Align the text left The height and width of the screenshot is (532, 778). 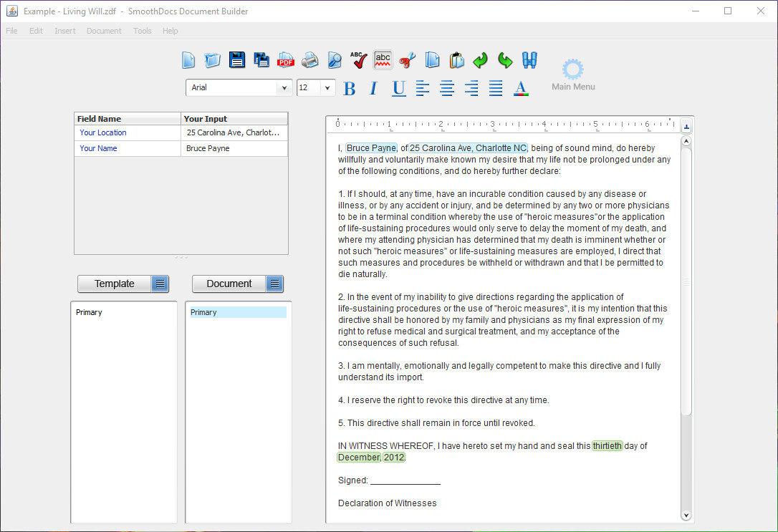(x=422, y=88)
